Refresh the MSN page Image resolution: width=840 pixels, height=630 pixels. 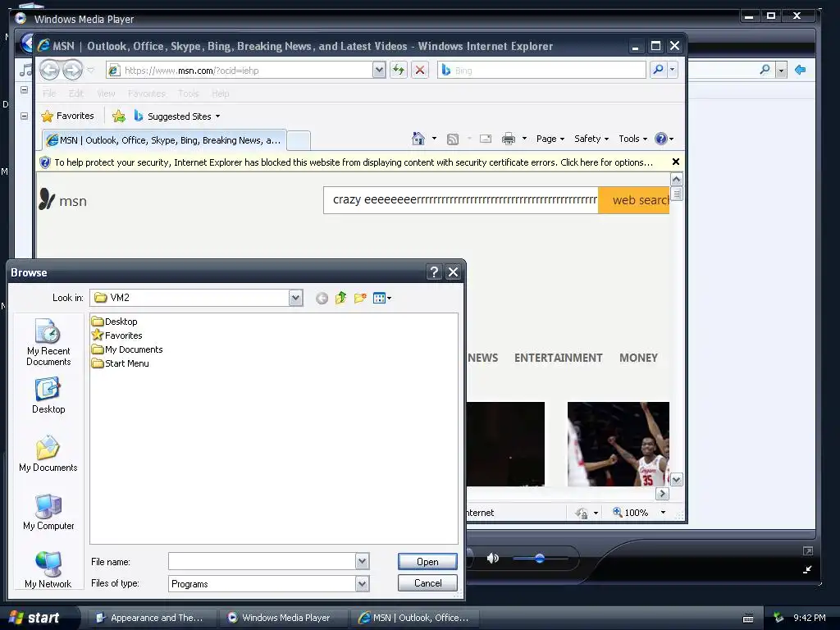click(399, 70)
